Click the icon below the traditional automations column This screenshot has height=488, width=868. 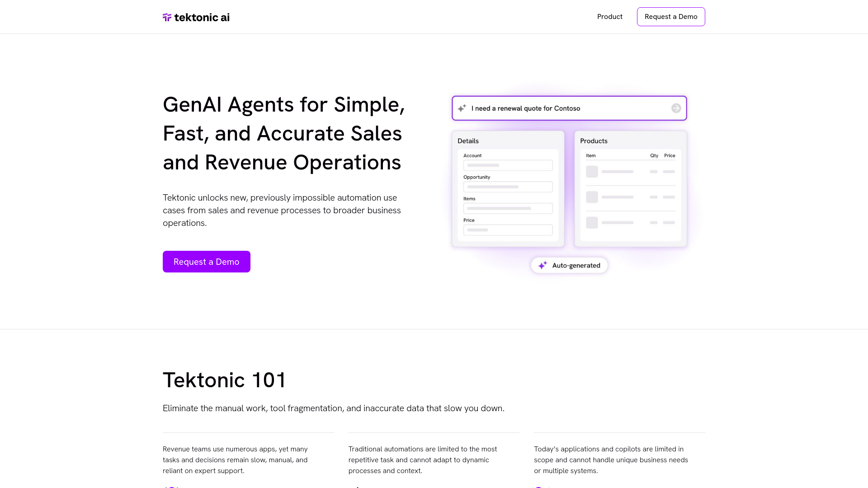click(358, 487)
